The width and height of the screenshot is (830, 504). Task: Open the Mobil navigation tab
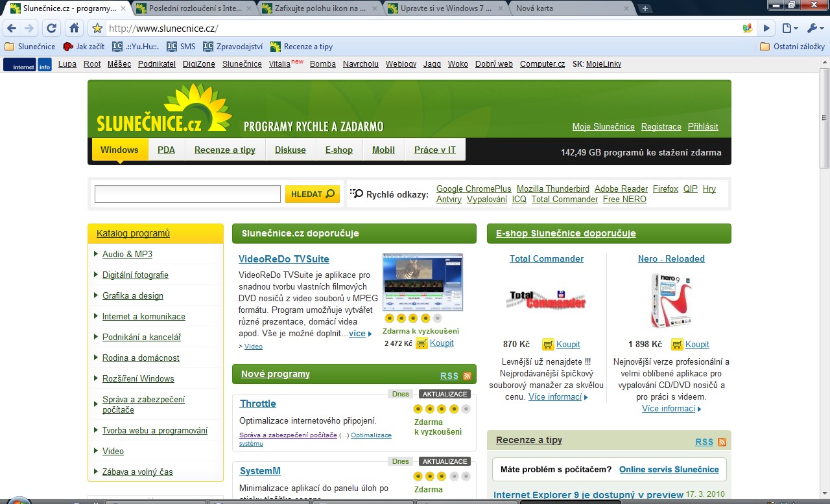point(383,150)
